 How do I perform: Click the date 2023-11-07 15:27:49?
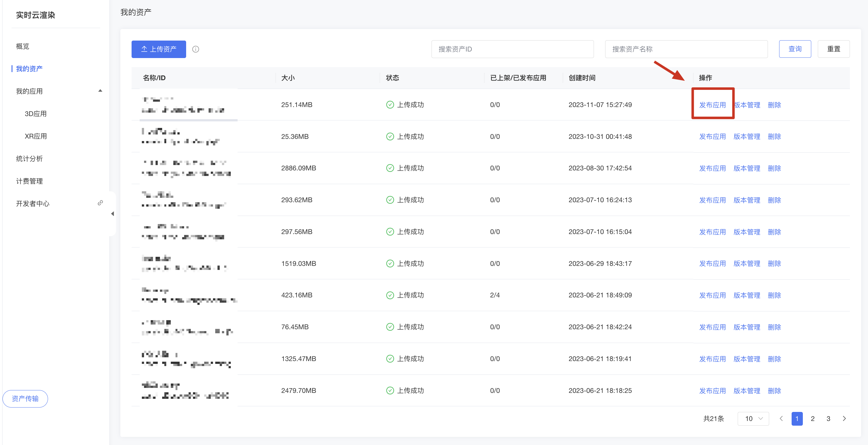pos(600,105)
